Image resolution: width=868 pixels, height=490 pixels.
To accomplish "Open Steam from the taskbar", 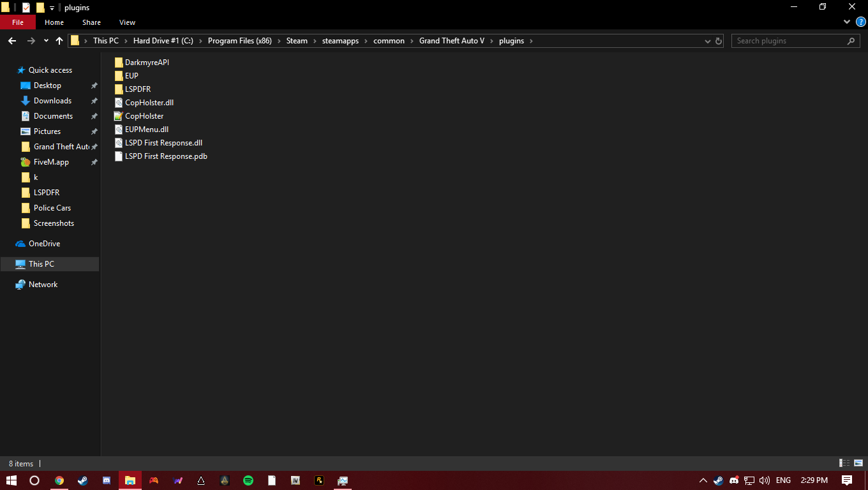I will [x=83, y=480].
